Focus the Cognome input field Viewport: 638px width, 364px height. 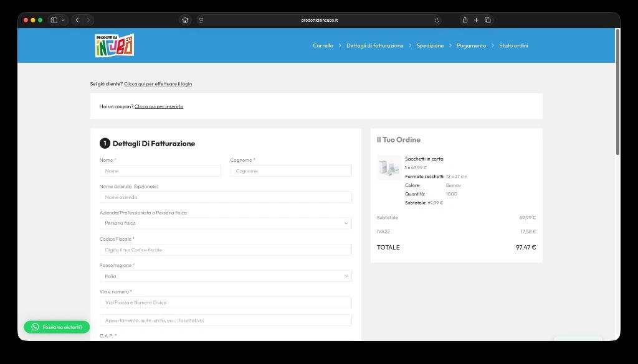pos(291,170)
